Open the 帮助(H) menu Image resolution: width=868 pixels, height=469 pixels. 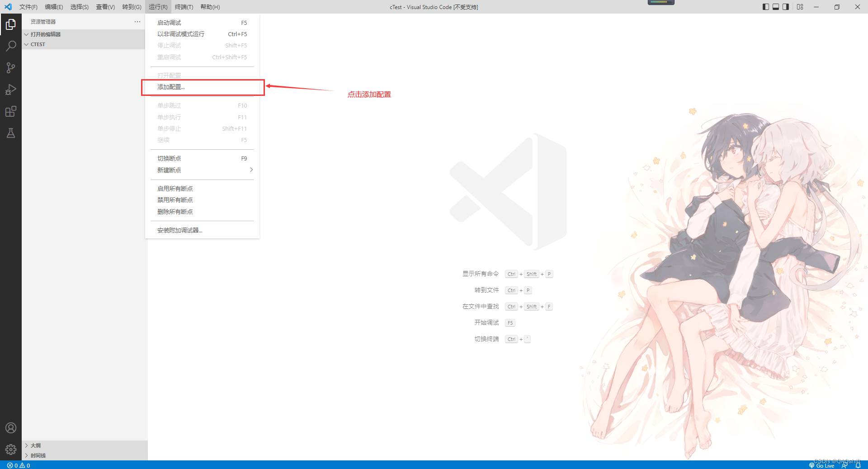coord(210,7)
